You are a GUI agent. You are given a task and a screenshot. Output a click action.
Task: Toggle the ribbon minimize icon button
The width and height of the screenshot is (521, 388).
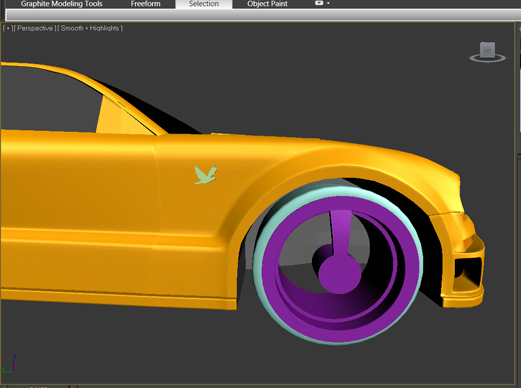coord(319,3)
